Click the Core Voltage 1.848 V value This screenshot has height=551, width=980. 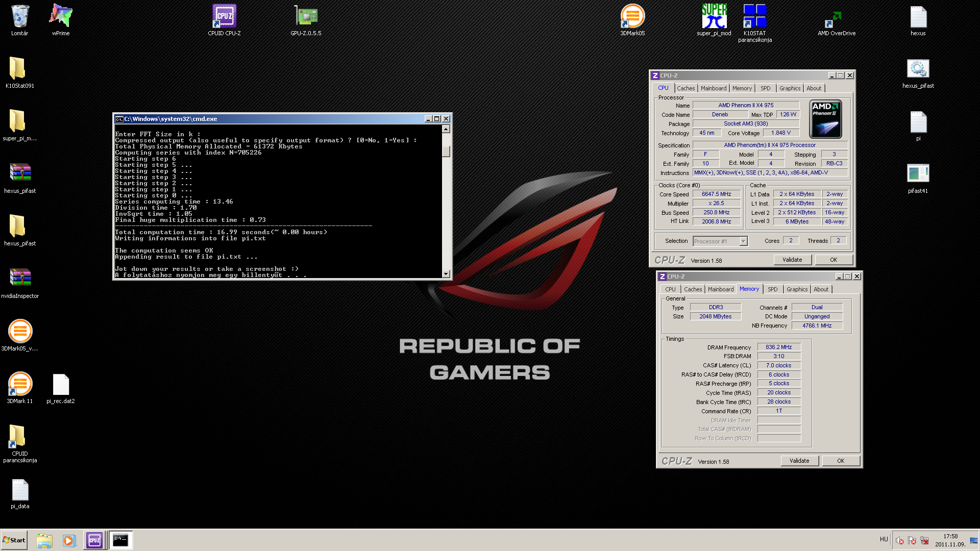point(780,133)
